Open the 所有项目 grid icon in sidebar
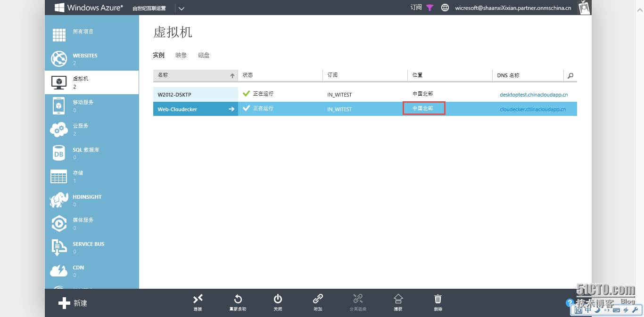This screenshot has width=644, height=317. (59, 35)
